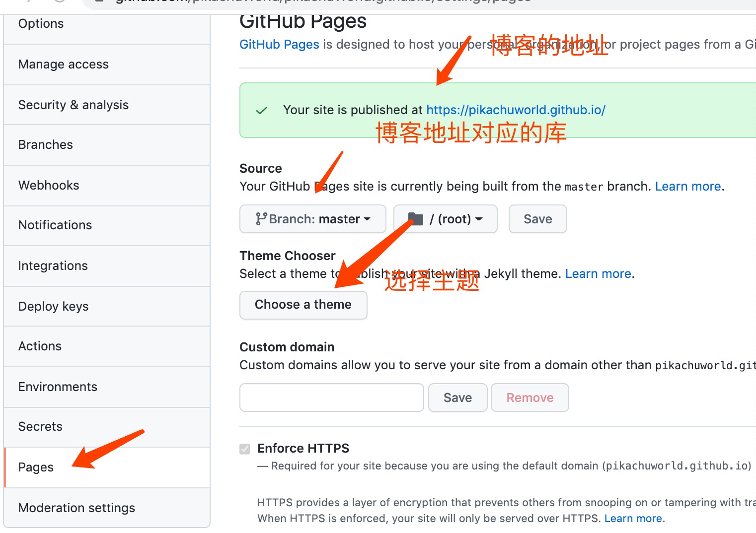Expand the Branch: master dropdown

313,219
